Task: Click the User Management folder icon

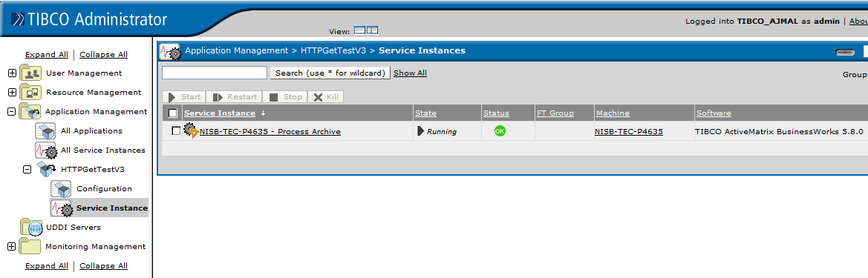Action: (x=30, y=73)
